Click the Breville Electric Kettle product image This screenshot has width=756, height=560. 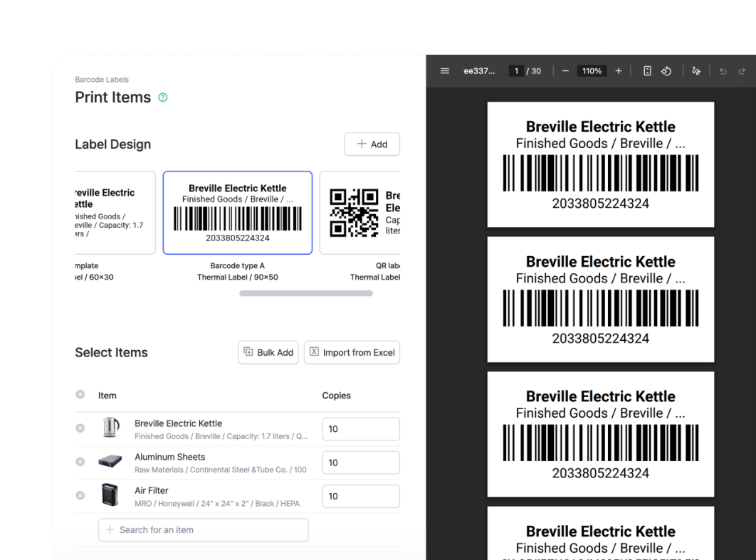point(110,428)
